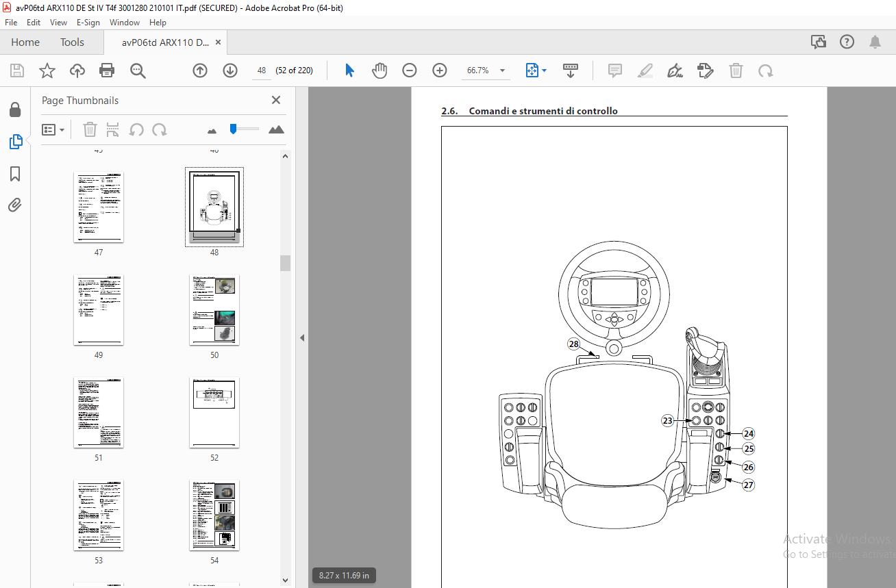Select page 53 thumbnail
This screenshot has height=588, width=896.
[99, 515]
